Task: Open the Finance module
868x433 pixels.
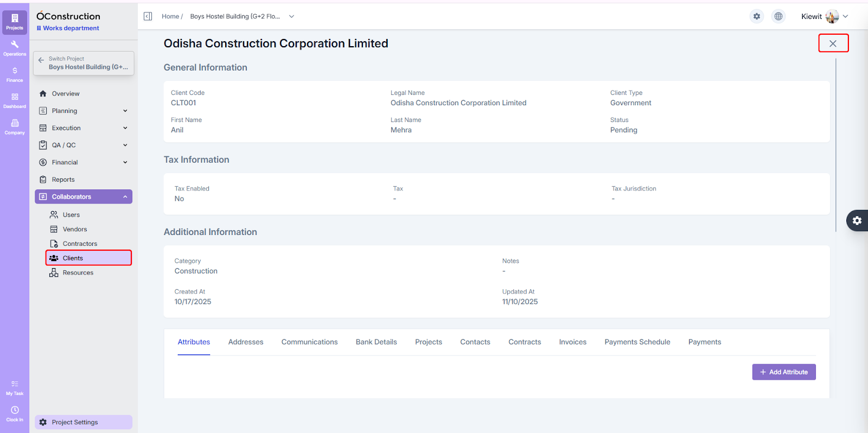Action: pos(15,74)
